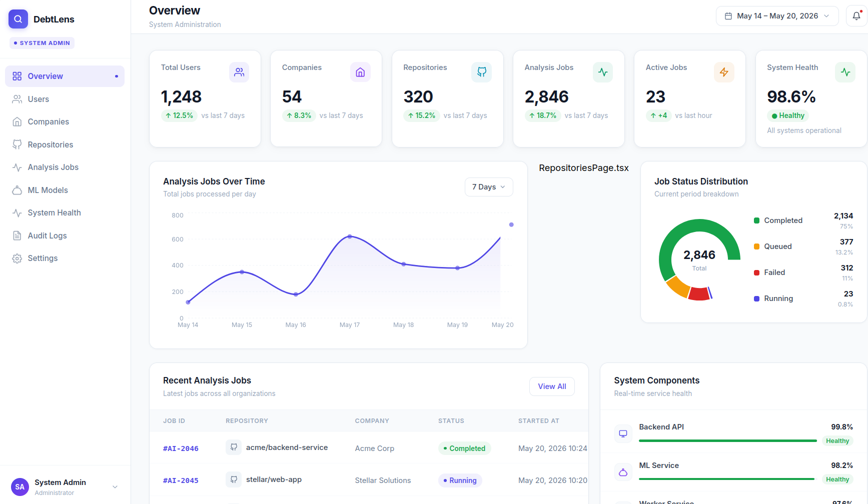Click the calendar icon in date range
This screenshot has width=868, height=504.
(728, 16)
